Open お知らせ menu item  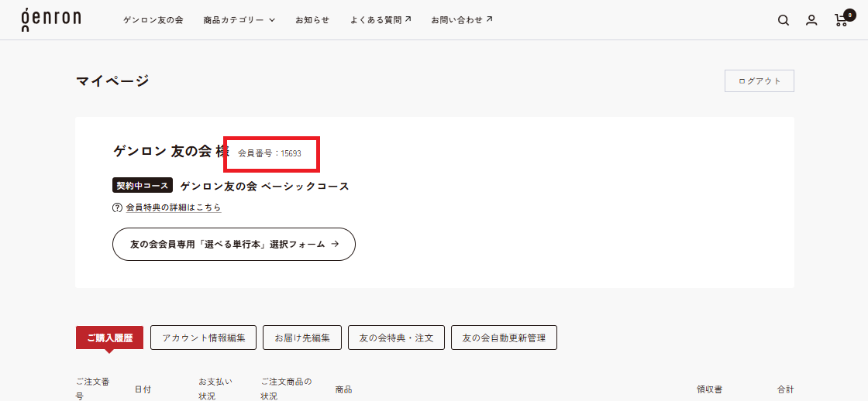click(312, 20)
